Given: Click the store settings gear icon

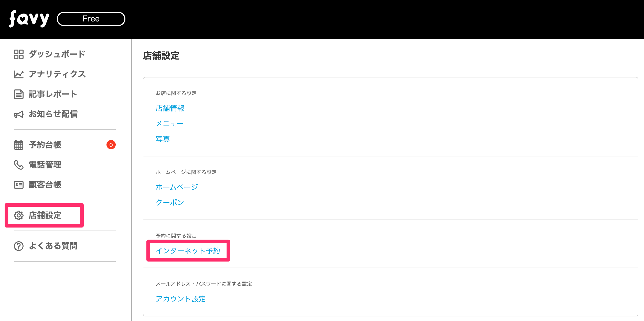Looking at the screenshot, I should point(19,215).
